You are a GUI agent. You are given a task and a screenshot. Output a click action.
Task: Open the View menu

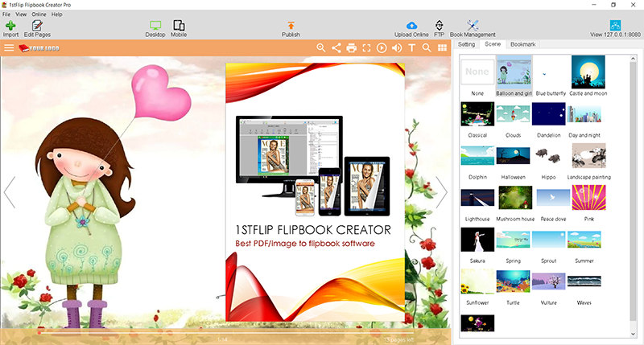tap(21, 14)
